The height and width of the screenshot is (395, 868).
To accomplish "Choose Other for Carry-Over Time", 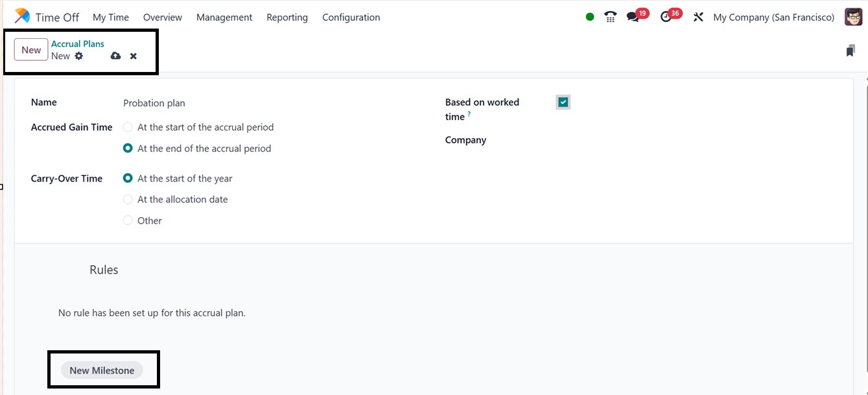I will (128, 221).
